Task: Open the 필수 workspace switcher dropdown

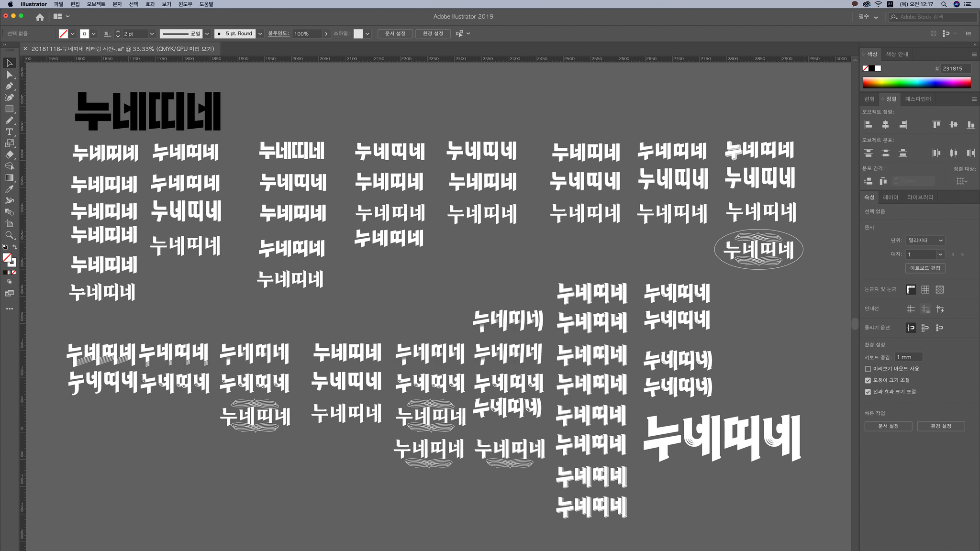Action: pyautogui.click(x=868, y=17)
